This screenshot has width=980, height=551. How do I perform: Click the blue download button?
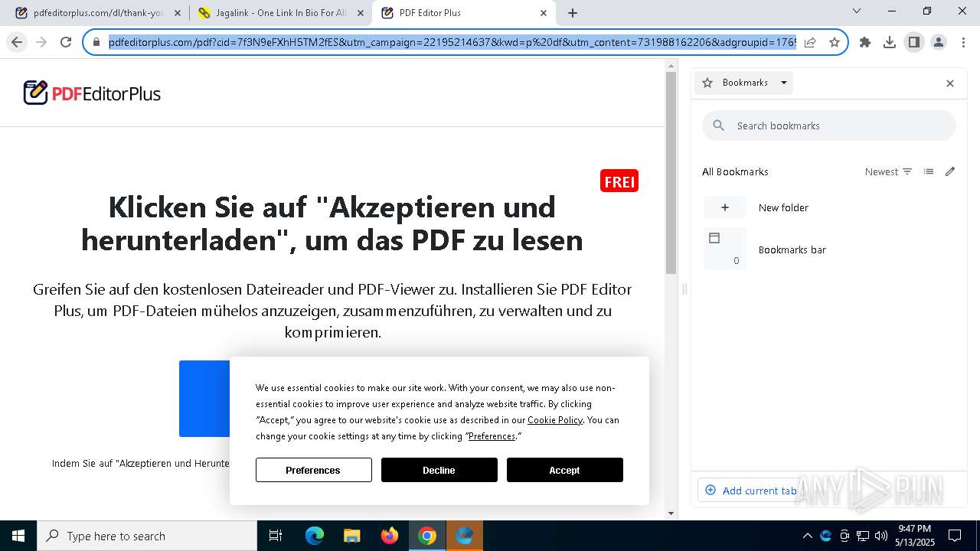point(204,399)
